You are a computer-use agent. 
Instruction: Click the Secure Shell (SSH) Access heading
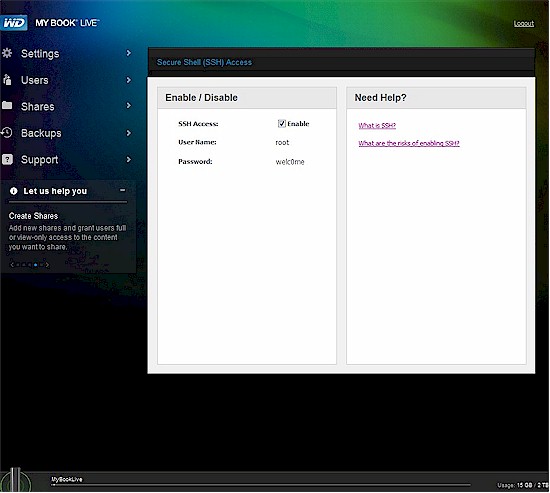coord(204,62)
